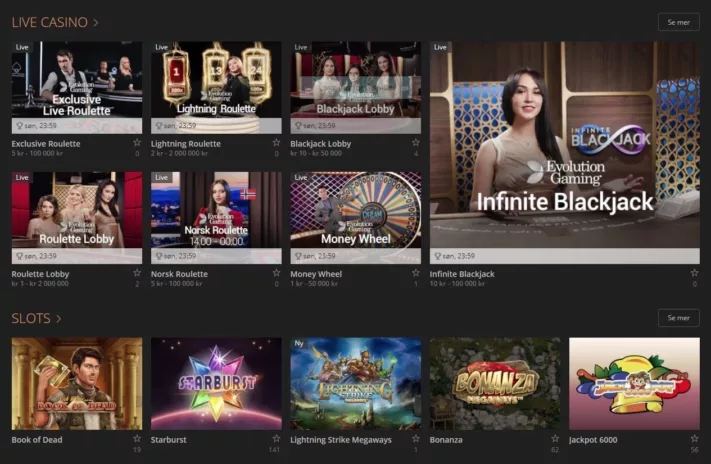Mark Norsk Roulette as favorite
The width and height of the screenshot is (711, 464).
click(276, 273)
